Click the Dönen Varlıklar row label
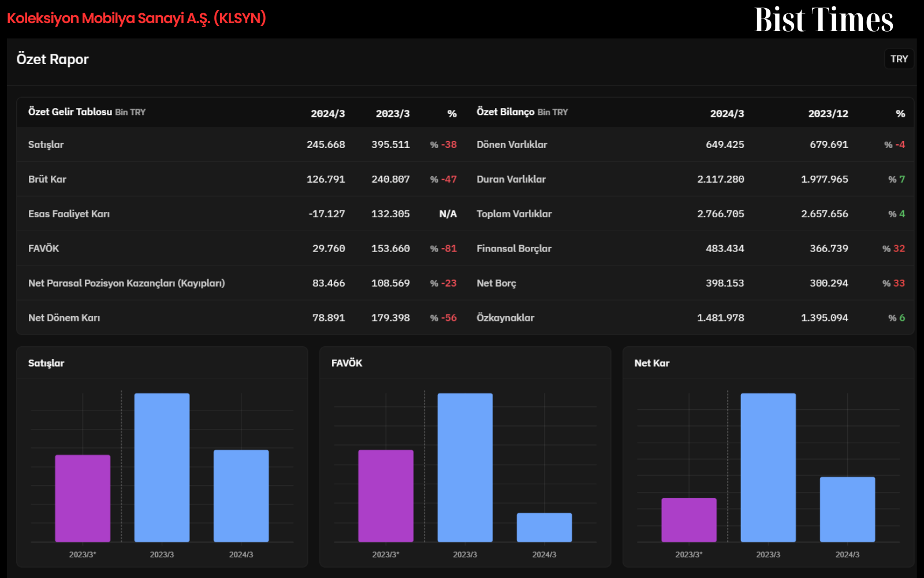This screenshot has height=578, width=924. [x=512, y=144]
